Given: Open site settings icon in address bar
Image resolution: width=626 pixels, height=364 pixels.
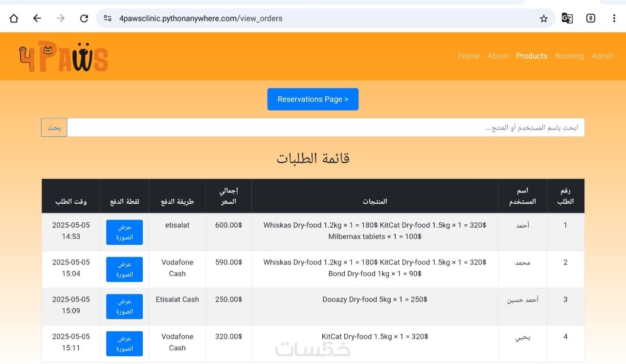Looking at the screenshot, I should click(x=108, y=19).
